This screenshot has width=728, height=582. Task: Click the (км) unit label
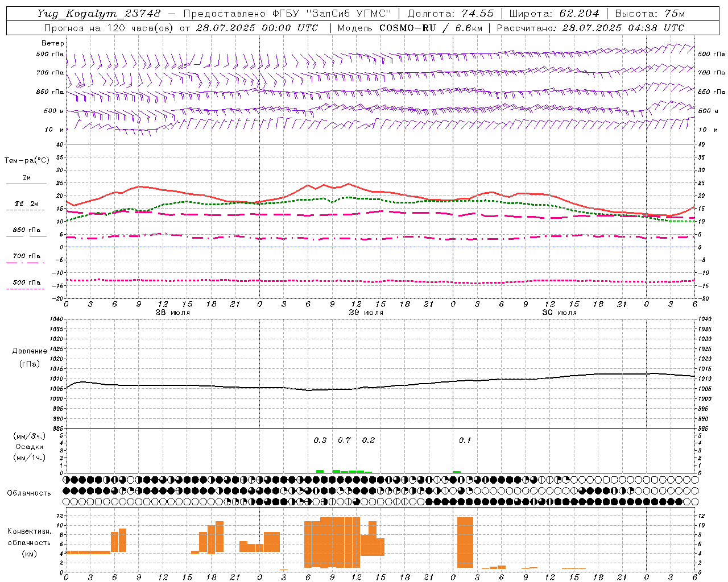click(29, 554)
